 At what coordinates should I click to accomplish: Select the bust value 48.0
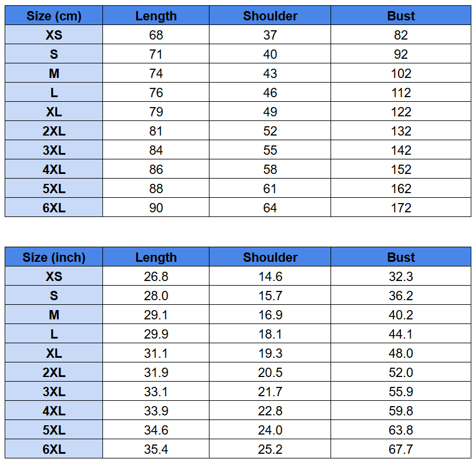tap(401, 353)
